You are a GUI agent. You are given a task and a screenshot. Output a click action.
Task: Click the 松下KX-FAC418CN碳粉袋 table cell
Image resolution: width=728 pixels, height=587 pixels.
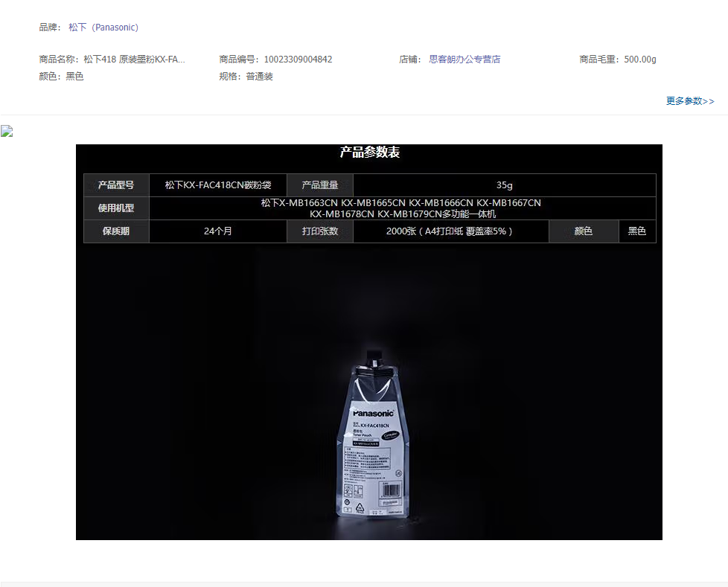(x=218, y=185)
